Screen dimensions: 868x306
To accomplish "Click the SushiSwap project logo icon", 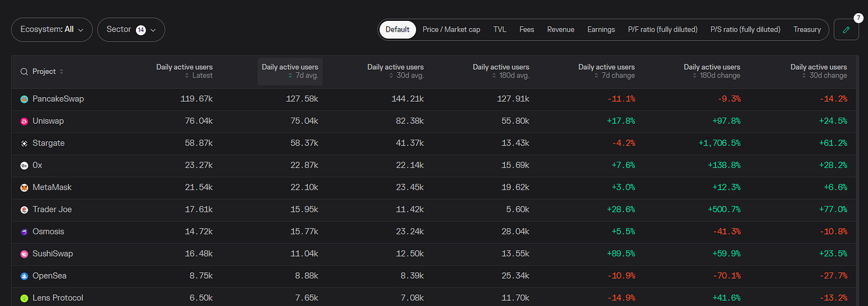I will point(24,254).
